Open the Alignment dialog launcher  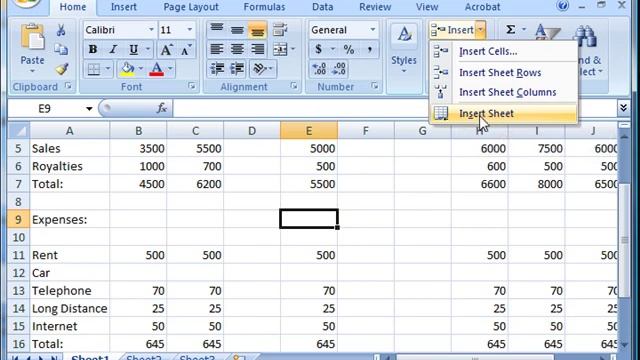(x=293, y=86)
